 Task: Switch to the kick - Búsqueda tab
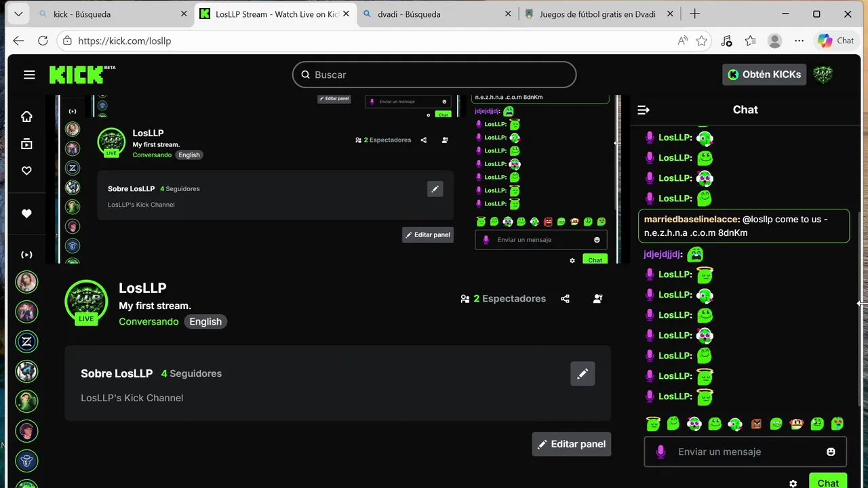[114, 14]
